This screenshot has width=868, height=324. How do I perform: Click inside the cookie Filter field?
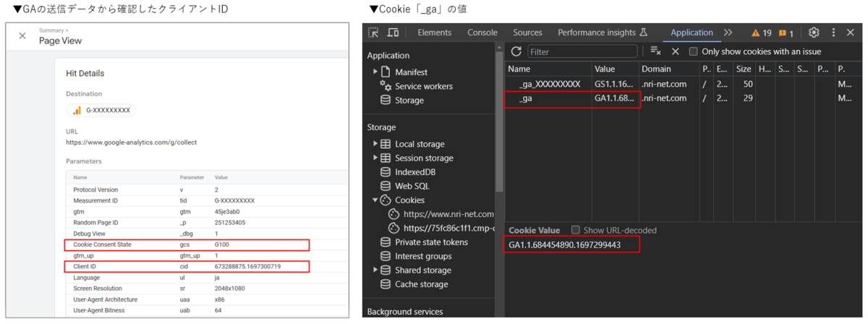pos(582,51)
